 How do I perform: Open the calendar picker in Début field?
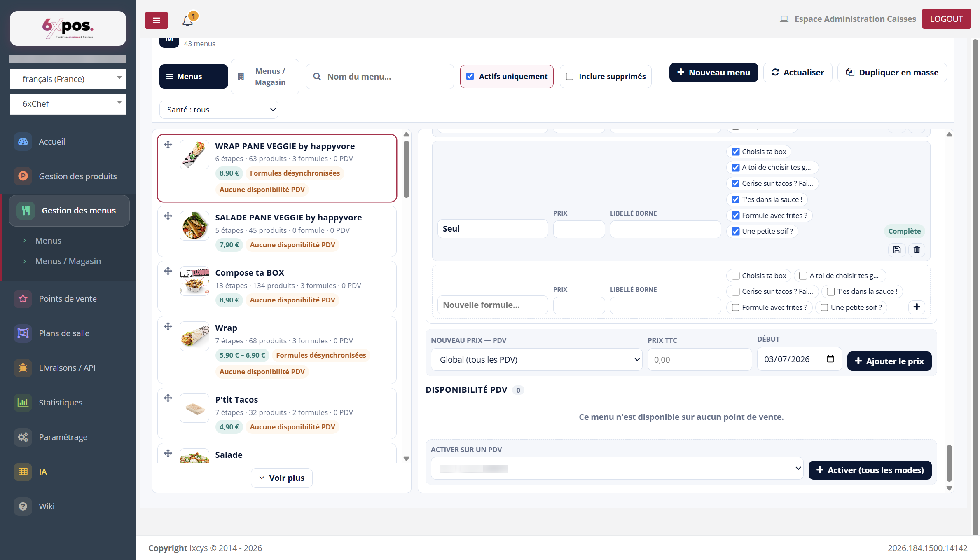point(830,359)
